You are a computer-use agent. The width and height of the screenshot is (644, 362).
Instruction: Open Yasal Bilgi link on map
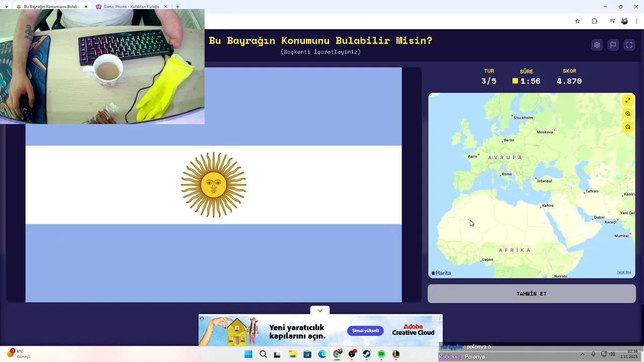(624, 272)
